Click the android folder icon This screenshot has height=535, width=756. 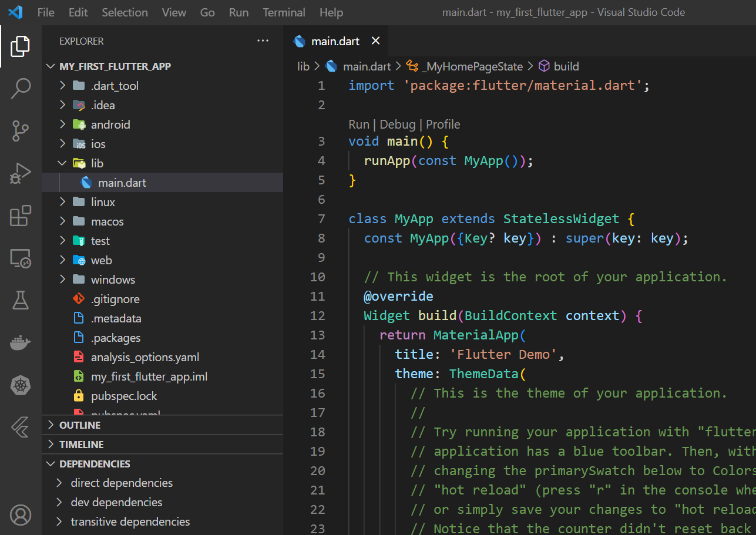(x=78, y=125)
